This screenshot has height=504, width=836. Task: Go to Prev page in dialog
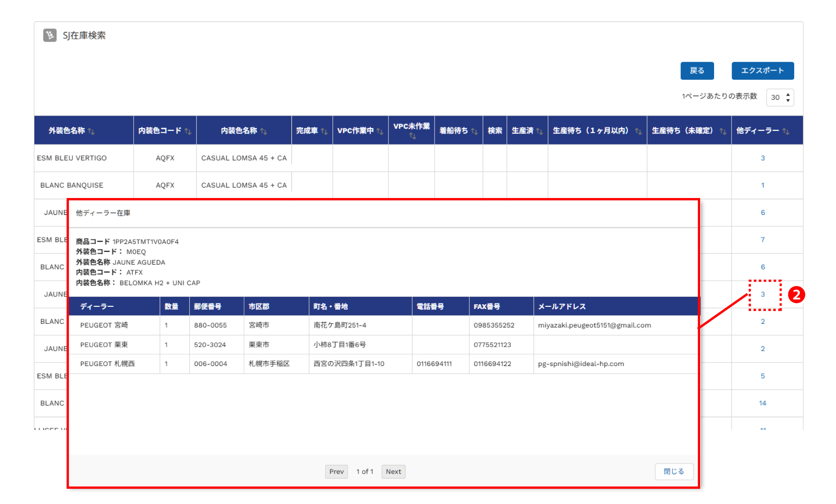click(x=336, y=471)
